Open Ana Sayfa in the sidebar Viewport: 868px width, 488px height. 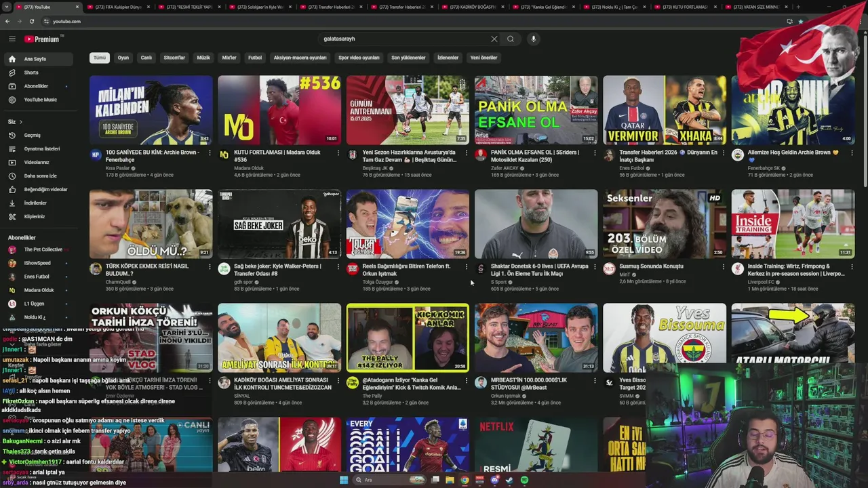coord(38,59)
